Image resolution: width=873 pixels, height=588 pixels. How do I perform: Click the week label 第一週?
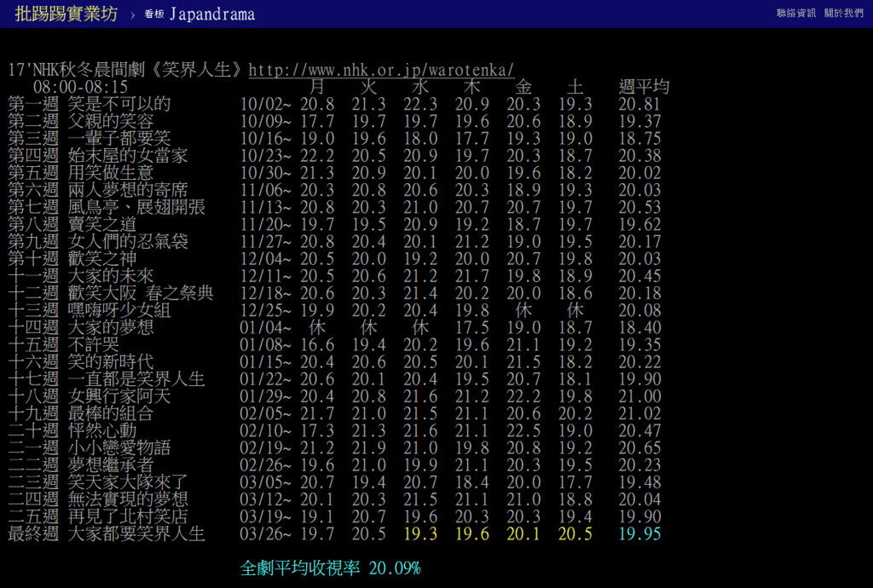[33, 104]
